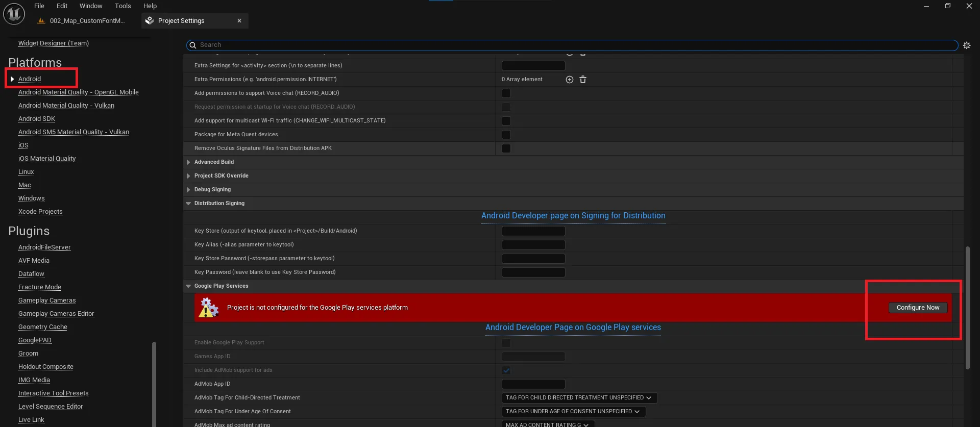Click the settings Search field
The width and height of the screenshot is (980, 427).
click(x=572, y=45)
